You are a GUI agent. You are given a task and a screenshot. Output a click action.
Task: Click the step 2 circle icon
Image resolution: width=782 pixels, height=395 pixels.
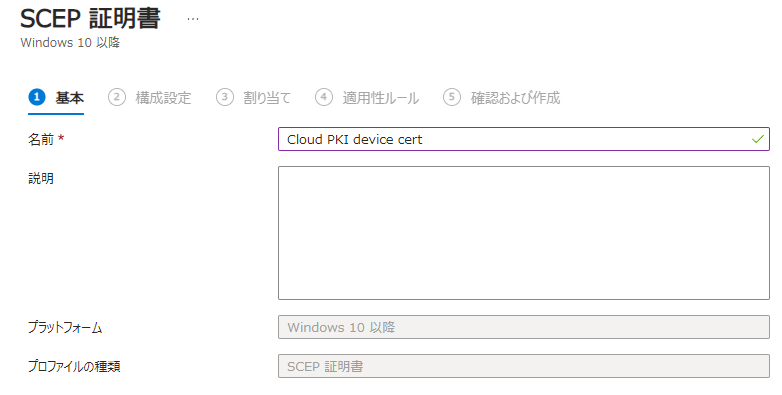117,97
